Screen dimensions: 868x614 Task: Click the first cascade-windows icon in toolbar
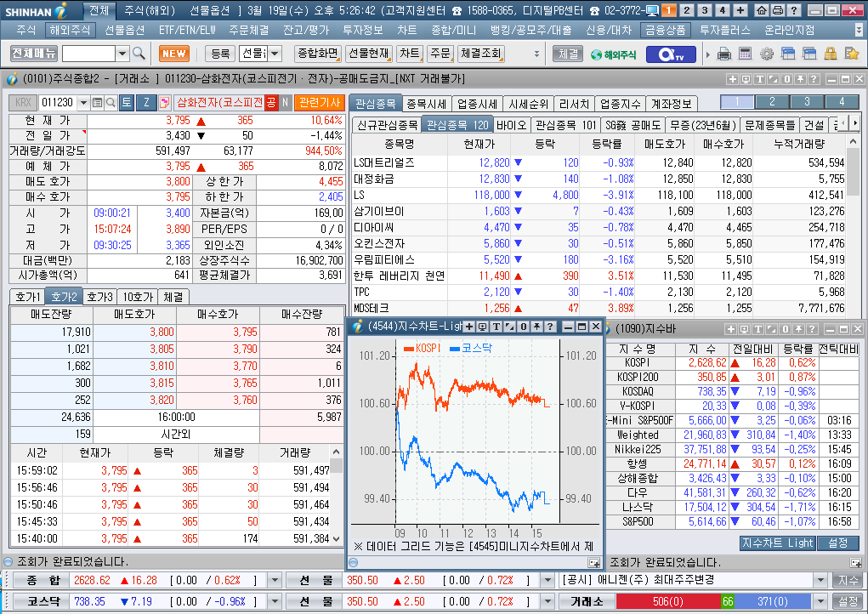[x=788, y=54]
